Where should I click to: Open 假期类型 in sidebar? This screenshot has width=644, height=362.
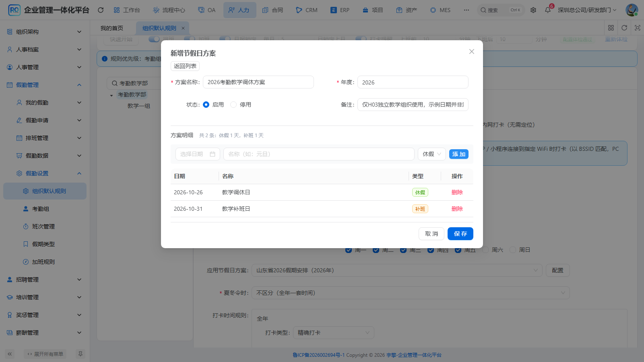45,244
